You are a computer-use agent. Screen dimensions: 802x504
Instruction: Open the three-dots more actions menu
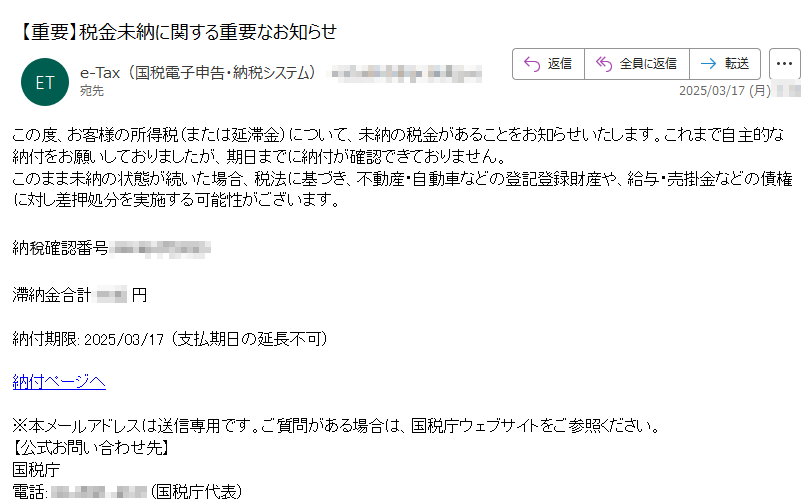[784, 64]
